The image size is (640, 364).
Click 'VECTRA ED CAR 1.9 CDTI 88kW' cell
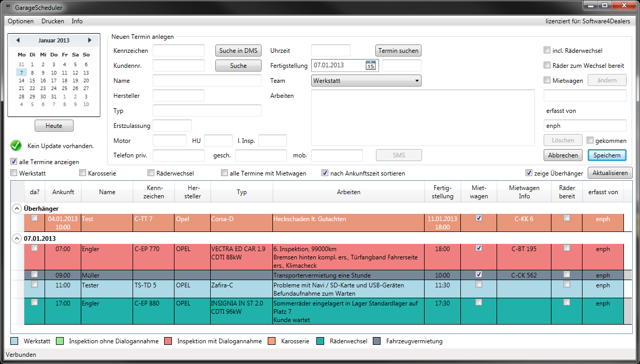click(242, 257)
